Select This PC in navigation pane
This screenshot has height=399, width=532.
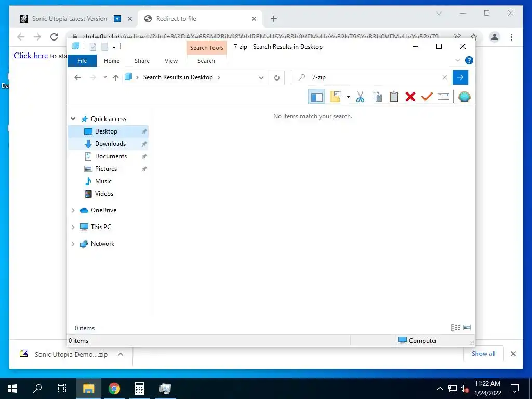pyautogui.click(x=101, y=227)
